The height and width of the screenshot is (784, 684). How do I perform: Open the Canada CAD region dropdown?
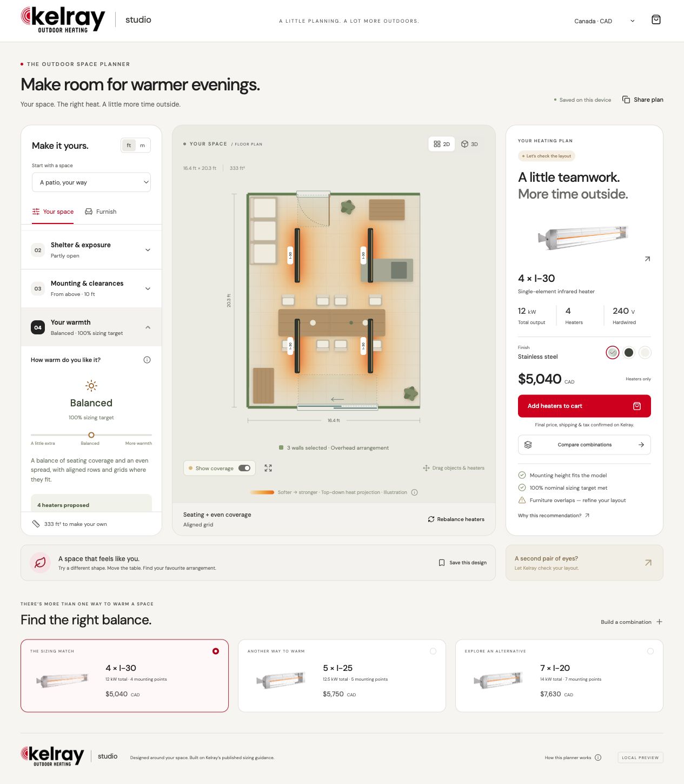604,21
